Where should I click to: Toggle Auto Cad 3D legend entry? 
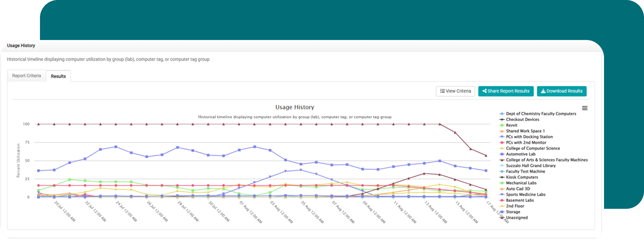[x=514, y=189]
